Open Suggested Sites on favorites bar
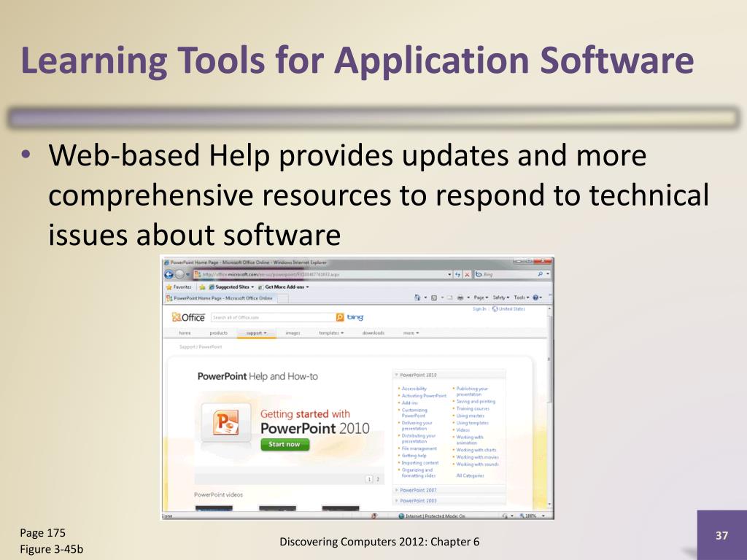 (231, 287)
